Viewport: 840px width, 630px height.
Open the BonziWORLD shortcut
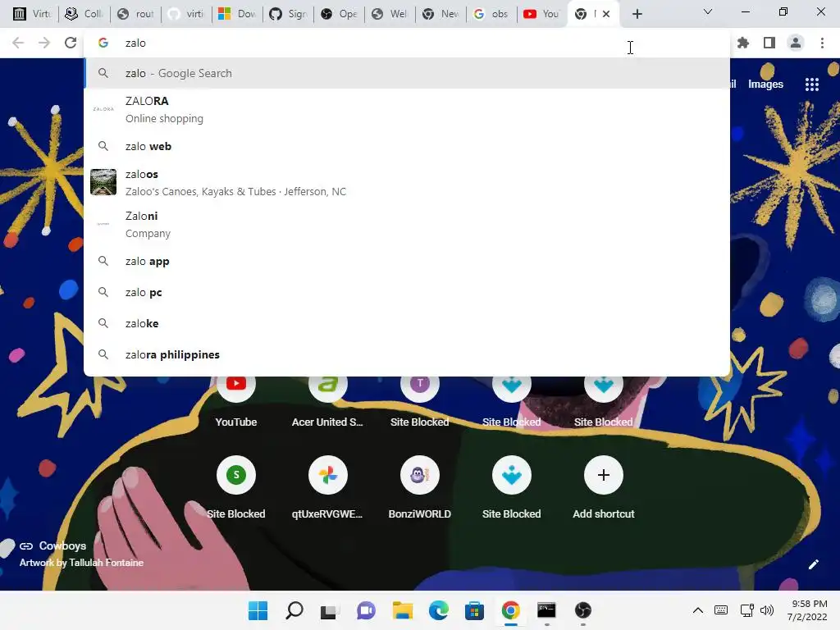point(419,486)
